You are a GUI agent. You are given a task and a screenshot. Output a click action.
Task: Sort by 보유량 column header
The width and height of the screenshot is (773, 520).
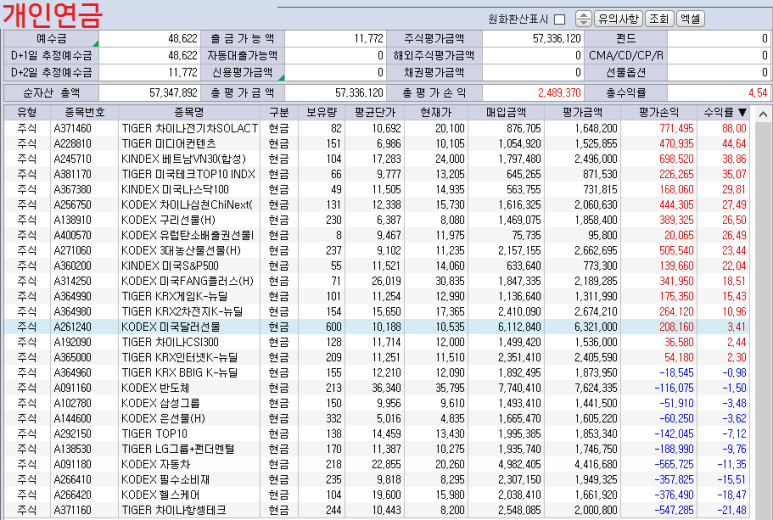click(321, 112)
